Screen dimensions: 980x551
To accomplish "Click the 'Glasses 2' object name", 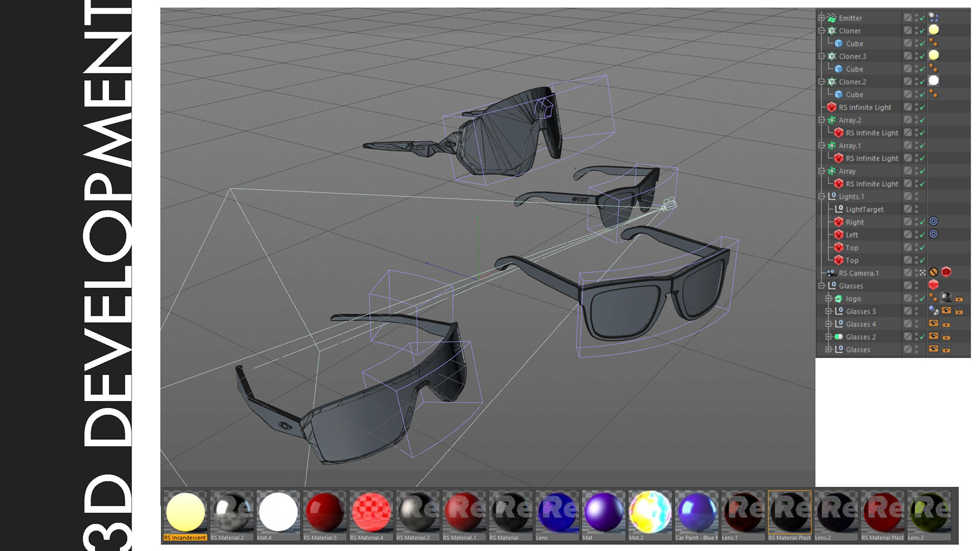I will 861,337.
